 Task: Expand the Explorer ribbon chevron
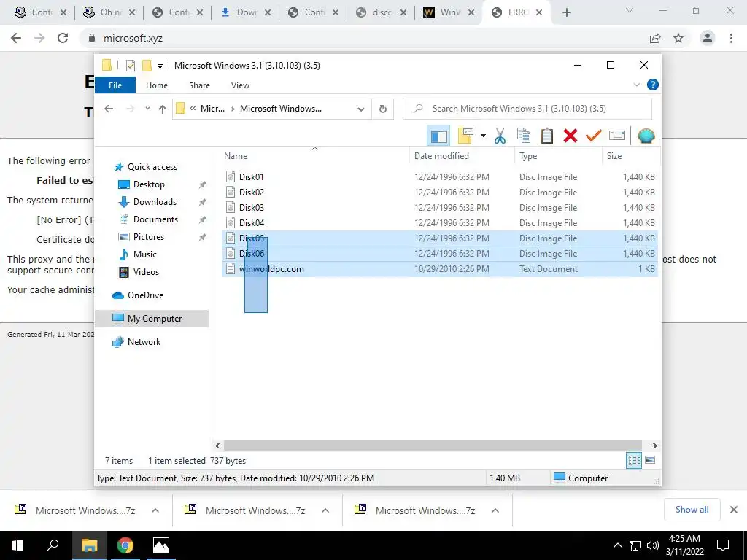[636, 85]
